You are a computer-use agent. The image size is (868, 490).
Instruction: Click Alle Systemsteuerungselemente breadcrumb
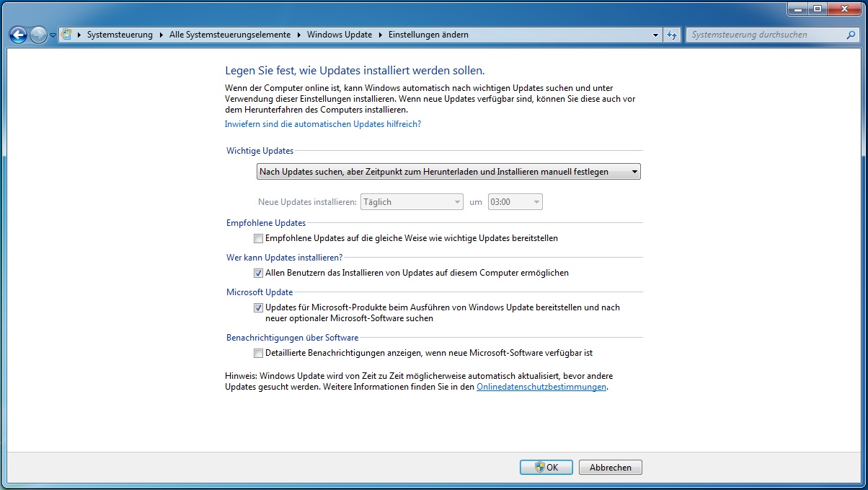230,35
